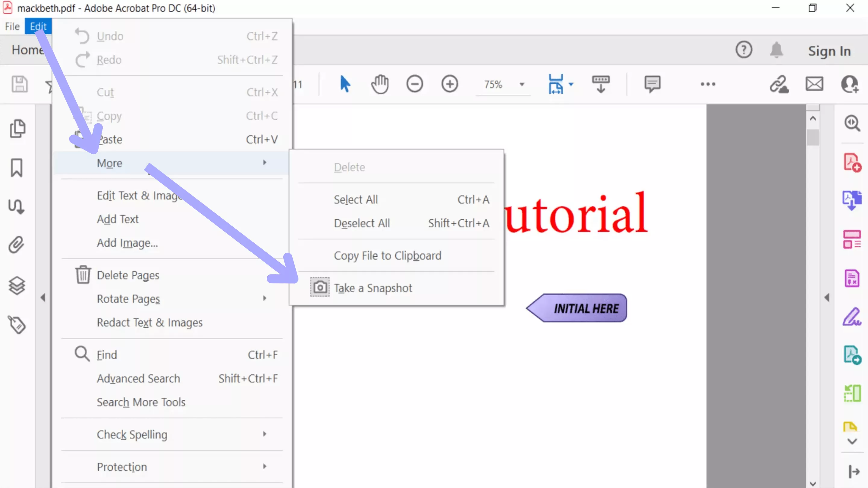Activate the Select arrow tool
Screen dimensions: 868x488
[344, 84]
